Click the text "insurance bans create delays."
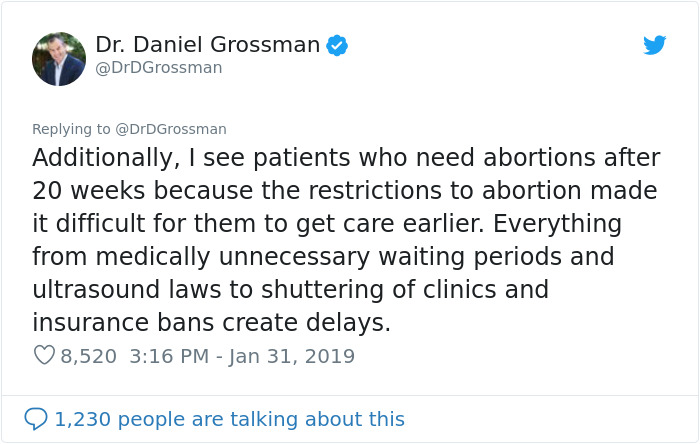Screen dimensions: 700x444 [x=211, y=323]
